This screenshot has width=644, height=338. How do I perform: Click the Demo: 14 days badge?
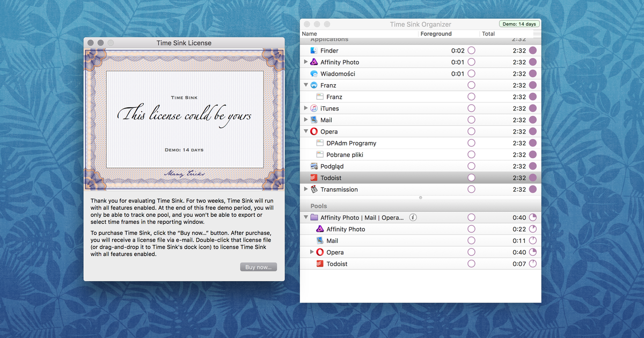(519, 24)
